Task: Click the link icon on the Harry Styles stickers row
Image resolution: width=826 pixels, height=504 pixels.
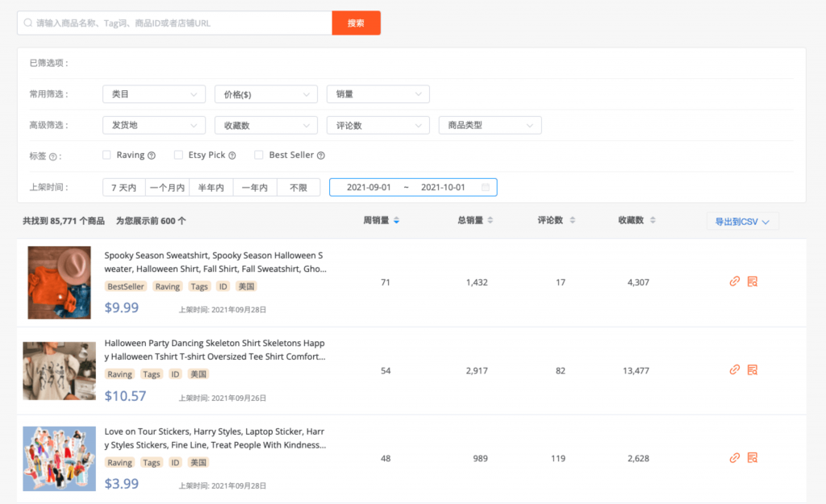Action: [735, 458]
